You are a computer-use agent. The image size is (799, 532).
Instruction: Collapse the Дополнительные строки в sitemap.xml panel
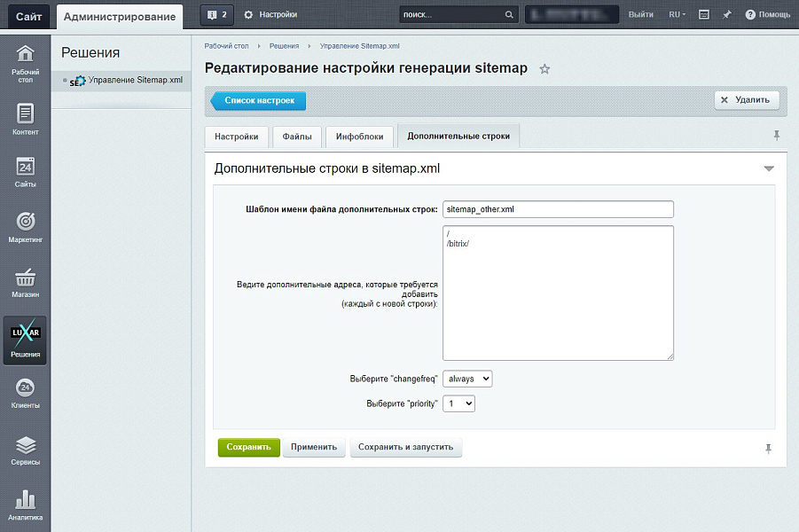click(x=769, y=167)
